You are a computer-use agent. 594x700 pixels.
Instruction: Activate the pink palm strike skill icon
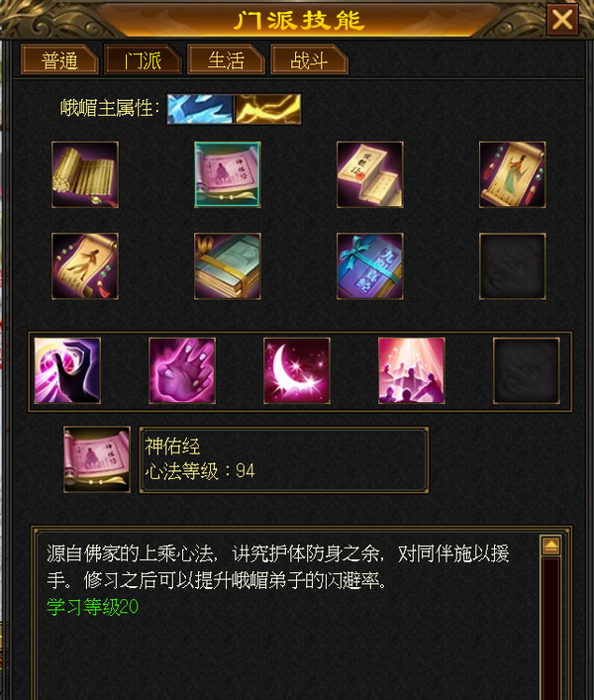click(182, 370)
